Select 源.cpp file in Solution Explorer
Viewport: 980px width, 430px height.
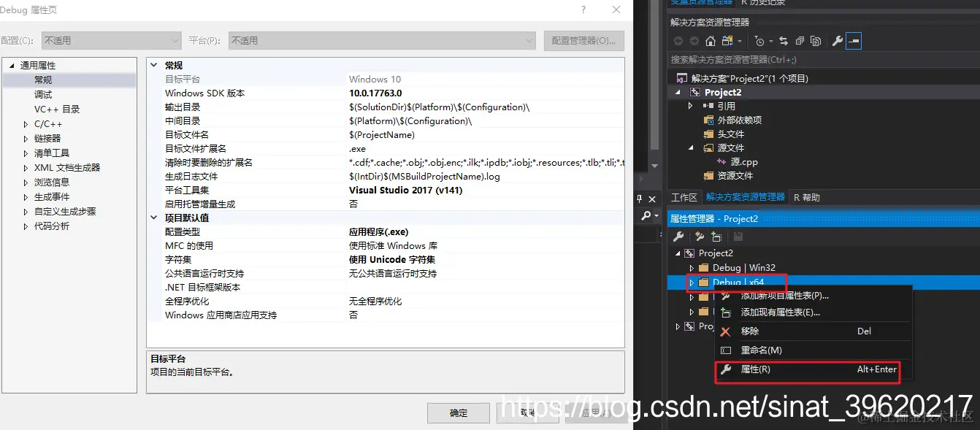(x=744, y=162)
